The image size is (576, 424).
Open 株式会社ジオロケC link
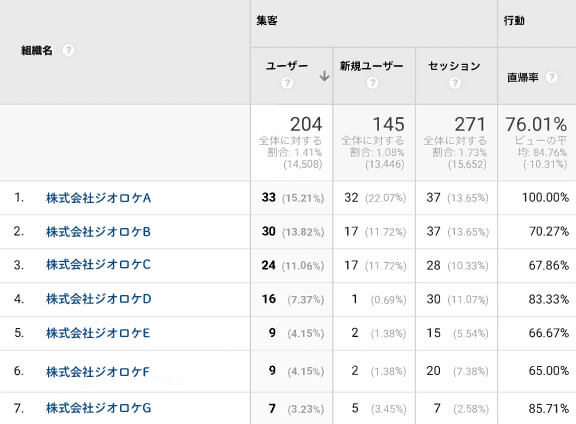[x=98, y=265]
